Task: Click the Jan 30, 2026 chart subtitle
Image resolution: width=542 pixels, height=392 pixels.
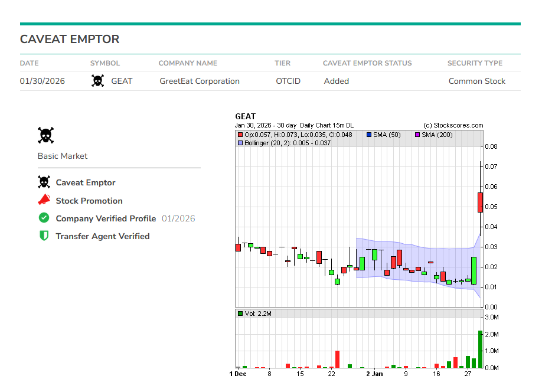Action: coord(294,125)
